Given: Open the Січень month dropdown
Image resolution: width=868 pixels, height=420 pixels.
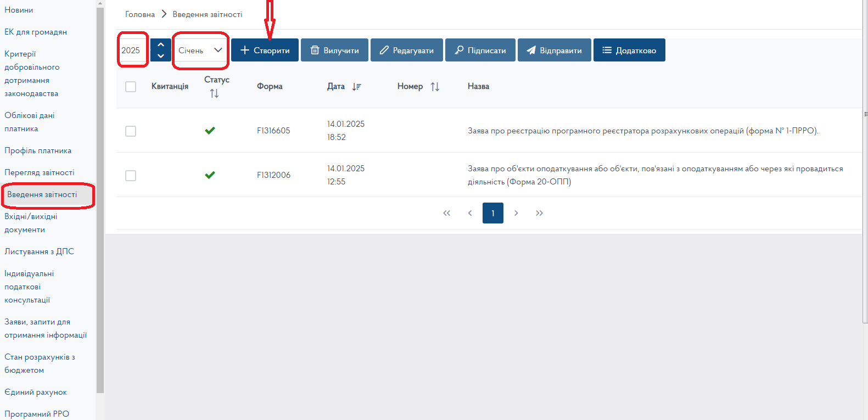Looking at the screenshot, I should (200, 51).
